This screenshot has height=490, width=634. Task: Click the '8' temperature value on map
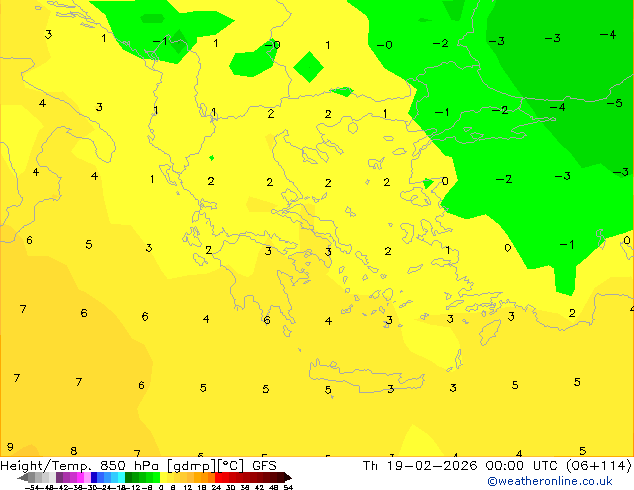pyautogui.click(x=74, y=450)
